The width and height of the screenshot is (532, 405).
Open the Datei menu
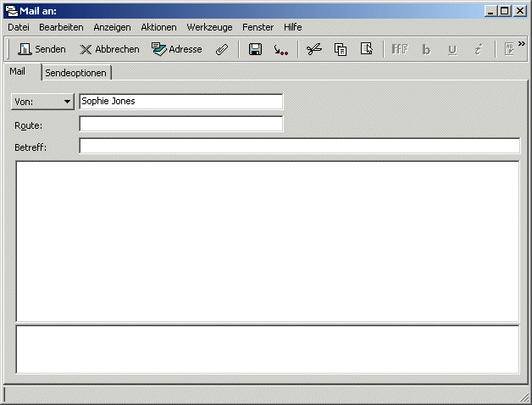(x=19, y=27)
